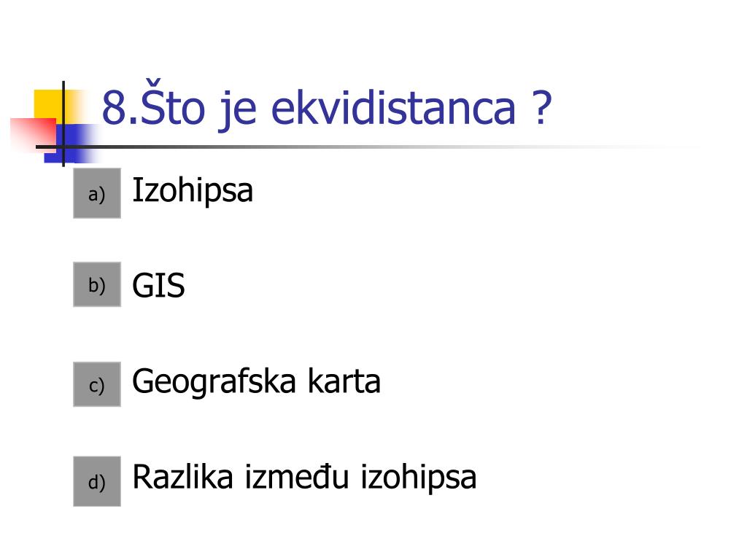The width and height of the screenshot is (747, 560).
Task: Click the answer text GIS
Action: point(158,286)
